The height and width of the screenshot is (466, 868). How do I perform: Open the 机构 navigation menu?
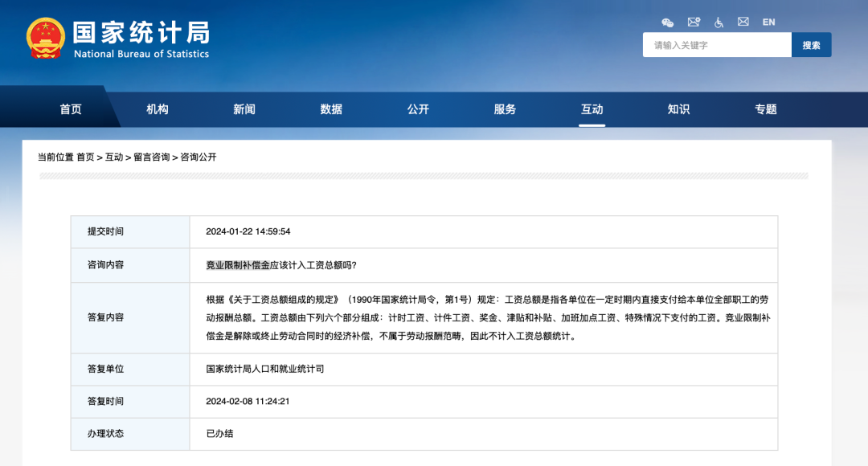[158, 109]
